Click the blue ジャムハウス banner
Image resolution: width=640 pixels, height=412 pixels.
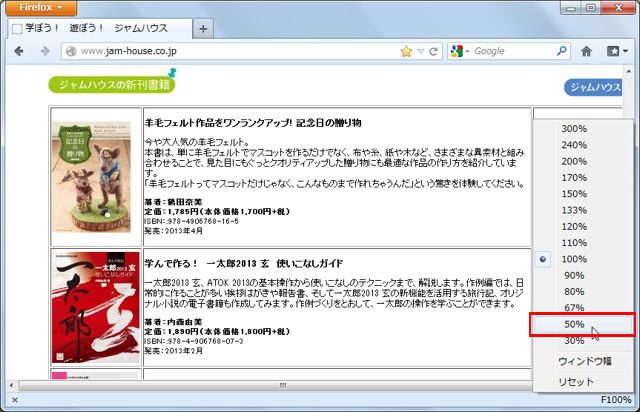pyautogui.click(x=593, y=87)
